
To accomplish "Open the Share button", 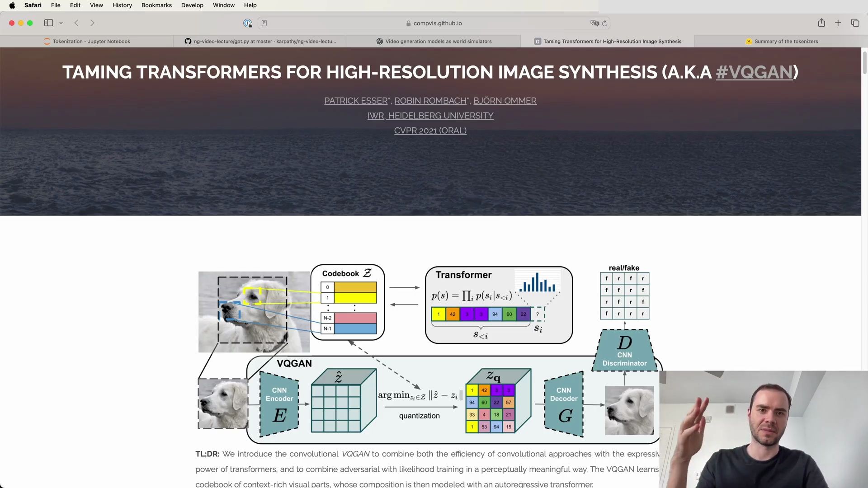I will [821, 23].
